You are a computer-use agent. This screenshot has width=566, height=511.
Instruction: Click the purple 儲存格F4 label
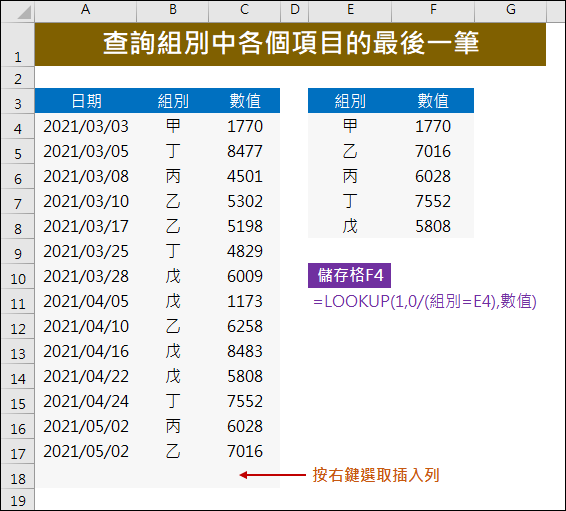[349, 275]
